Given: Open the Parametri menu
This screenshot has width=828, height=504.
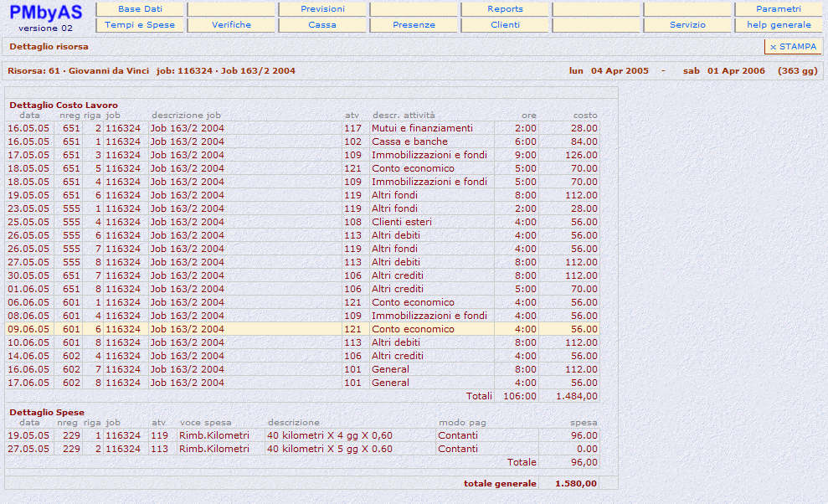Looking at the screenshot, I should (778, 9).
